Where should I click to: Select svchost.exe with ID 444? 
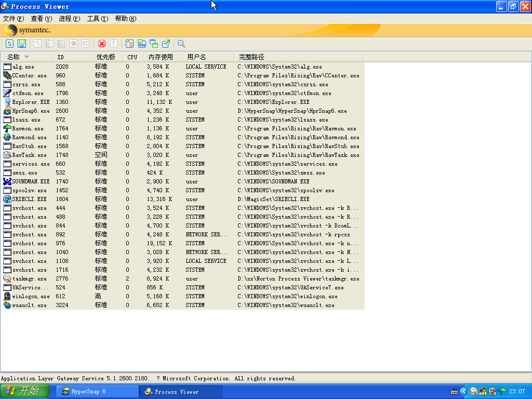click(183, 208)
